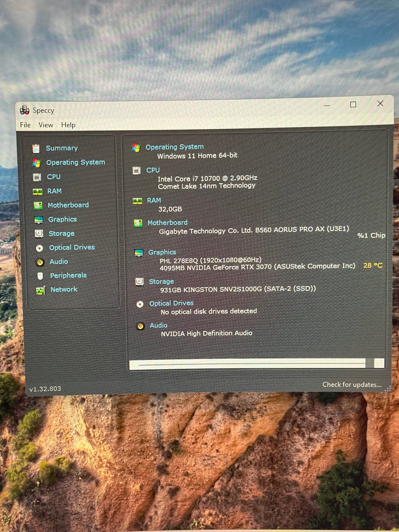Click the RAM stick icon in sidebar

click(x=37, y=192)
